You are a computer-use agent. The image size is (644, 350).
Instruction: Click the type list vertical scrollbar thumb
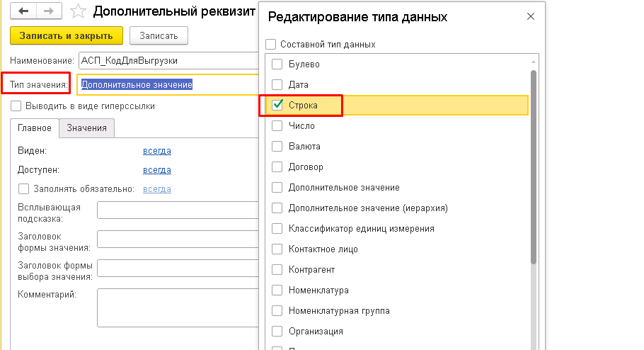click(x=533, y=167)
